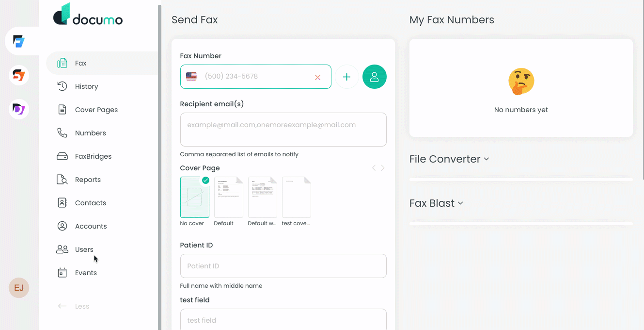Click the Patient ID input field

coord(283,266)
